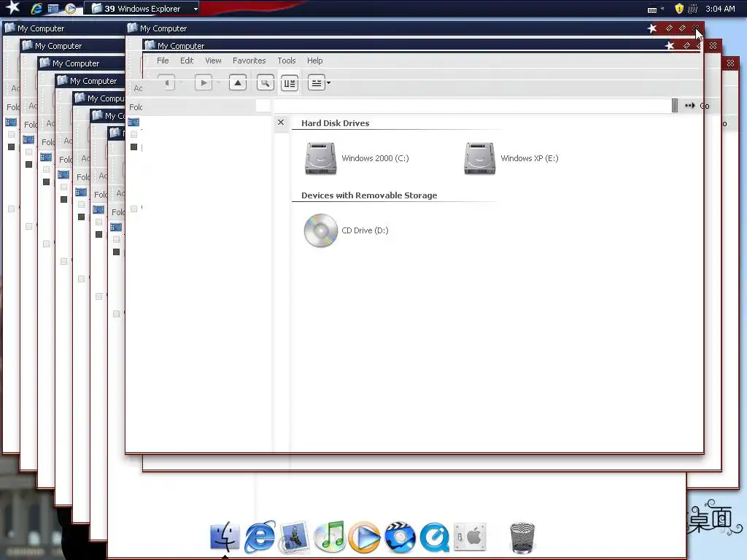Open the iDVD clapperboard icon in the dock

[400, 537]
